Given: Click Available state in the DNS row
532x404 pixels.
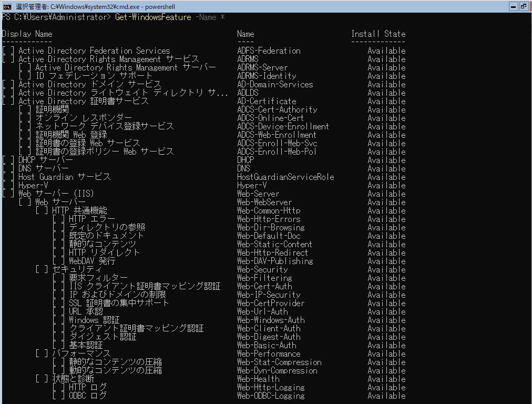Looking at the screenshot, I should [387, 168].
